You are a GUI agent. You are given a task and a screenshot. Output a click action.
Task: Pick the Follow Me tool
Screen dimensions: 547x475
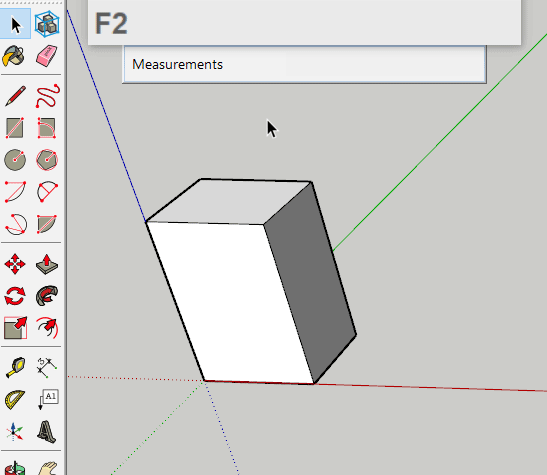(47, 296)
